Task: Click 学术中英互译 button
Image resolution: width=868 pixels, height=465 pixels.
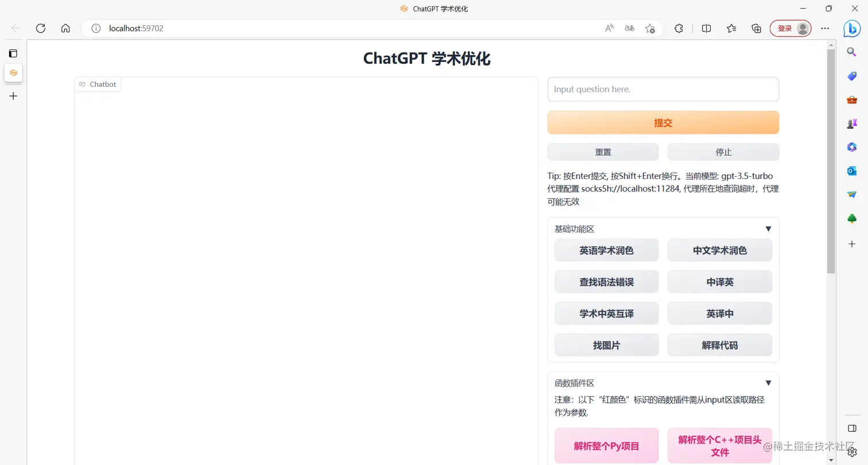Action: click(606, 313)
